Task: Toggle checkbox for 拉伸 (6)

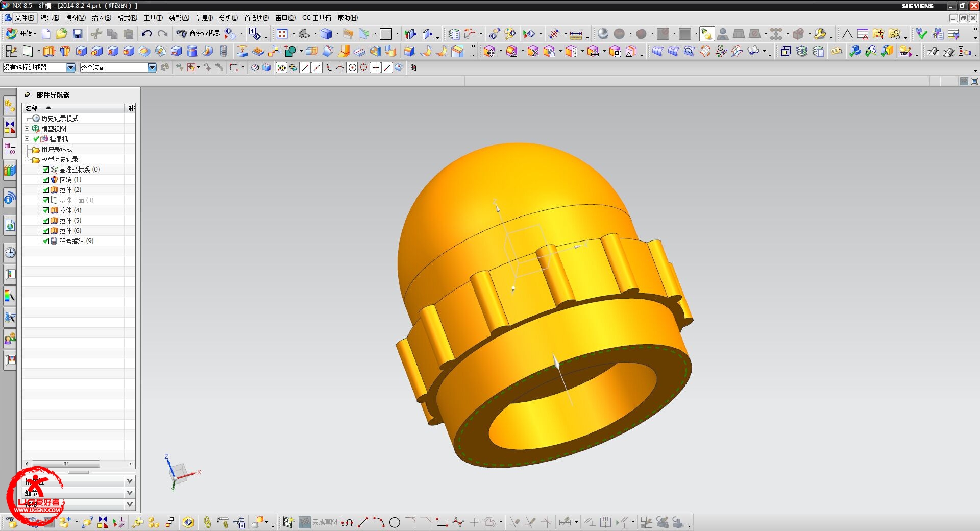Action: pyautogui.click(x=46, y=231)
